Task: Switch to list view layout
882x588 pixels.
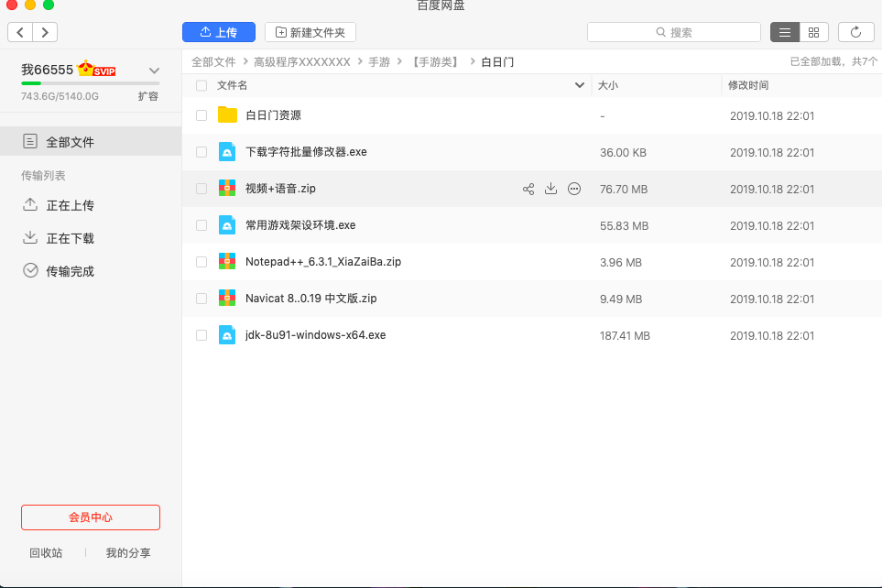Action: 784,32
